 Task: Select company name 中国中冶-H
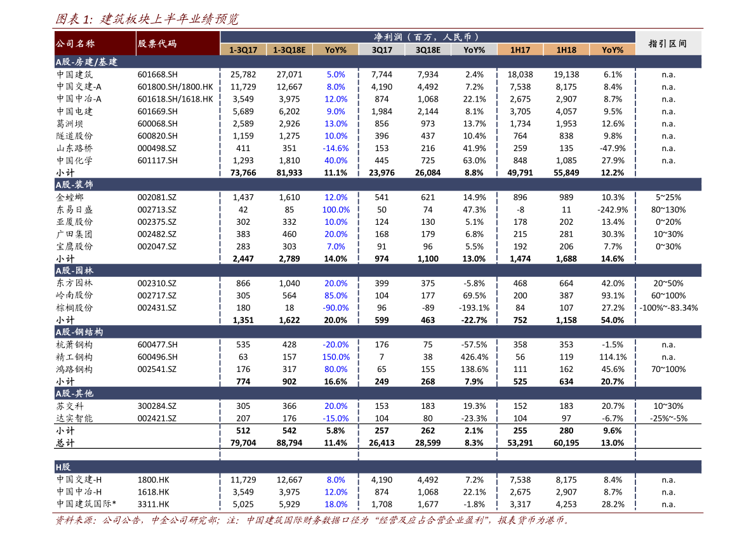pyautogui.click(x=79, y=492)
